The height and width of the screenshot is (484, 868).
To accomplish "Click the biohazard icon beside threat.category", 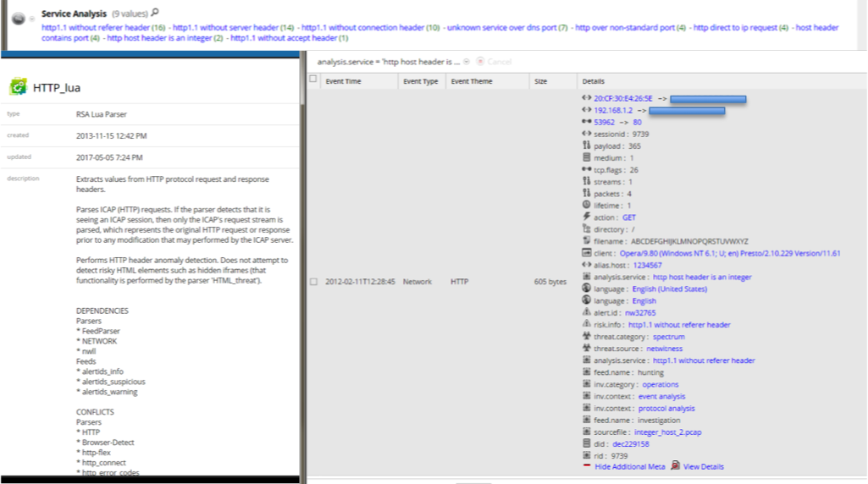I will pyautogui.click(x=586, y=336).
